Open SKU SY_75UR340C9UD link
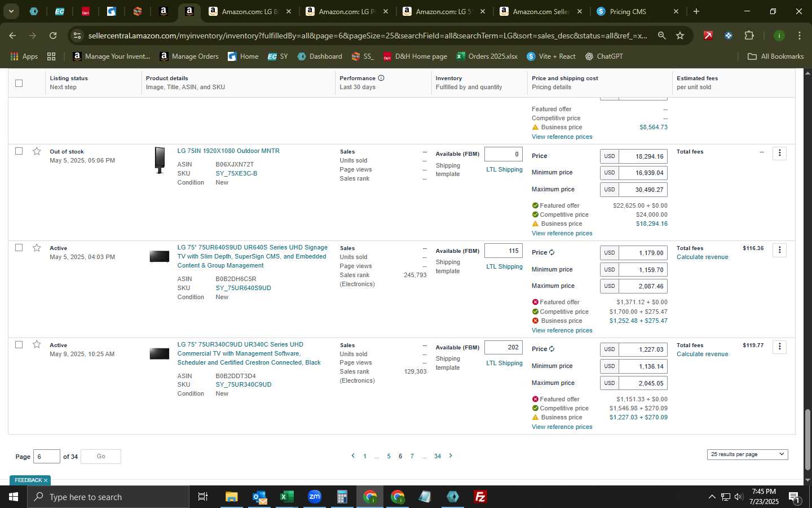812x508 pixels. click(244, 384)
